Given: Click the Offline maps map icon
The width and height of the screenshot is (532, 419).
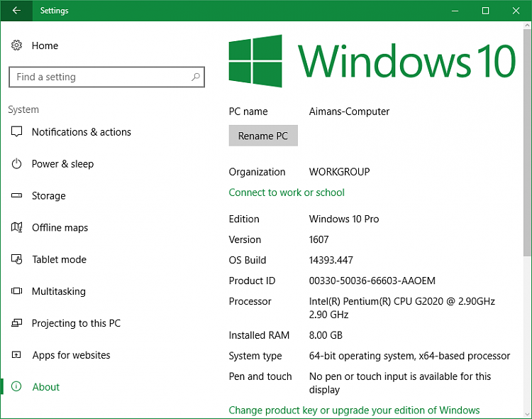Looking at the screenshot, I should point(16,227).
